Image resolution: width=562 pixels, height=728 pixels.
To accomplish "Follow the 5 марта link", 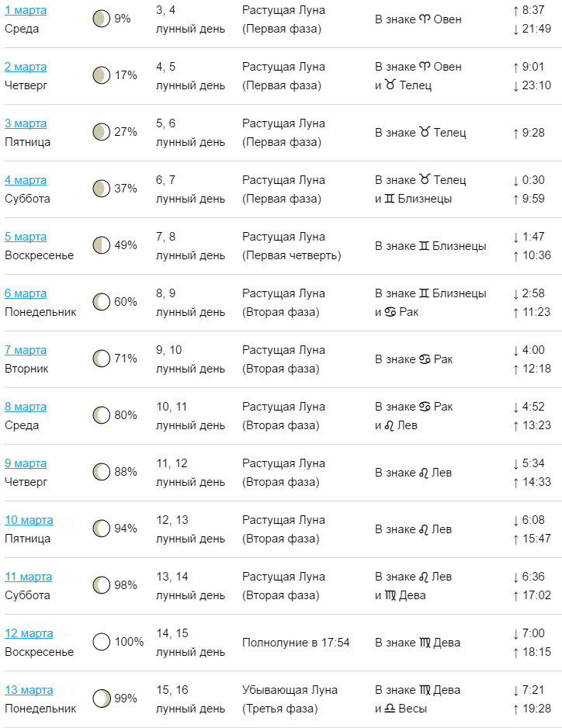I will (26, 237).
